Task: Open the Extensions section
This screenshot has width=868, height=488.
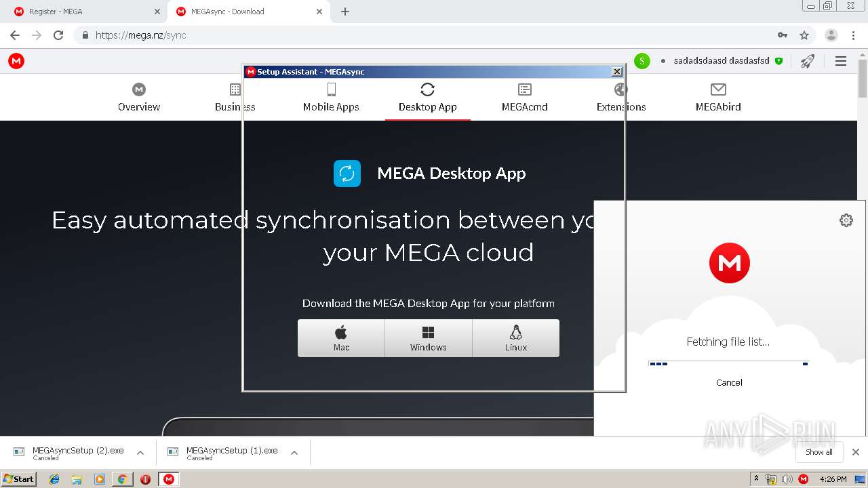Action: click(x=620, y=98)
